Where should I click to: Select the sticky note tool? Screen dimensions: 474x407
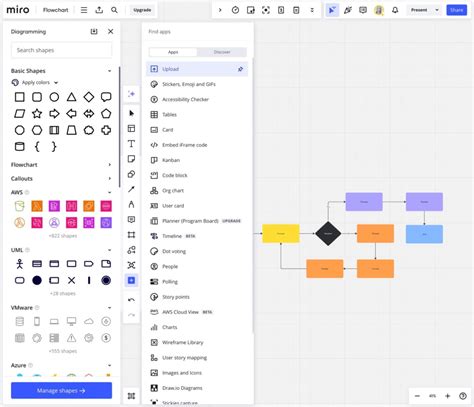point(131,159)
